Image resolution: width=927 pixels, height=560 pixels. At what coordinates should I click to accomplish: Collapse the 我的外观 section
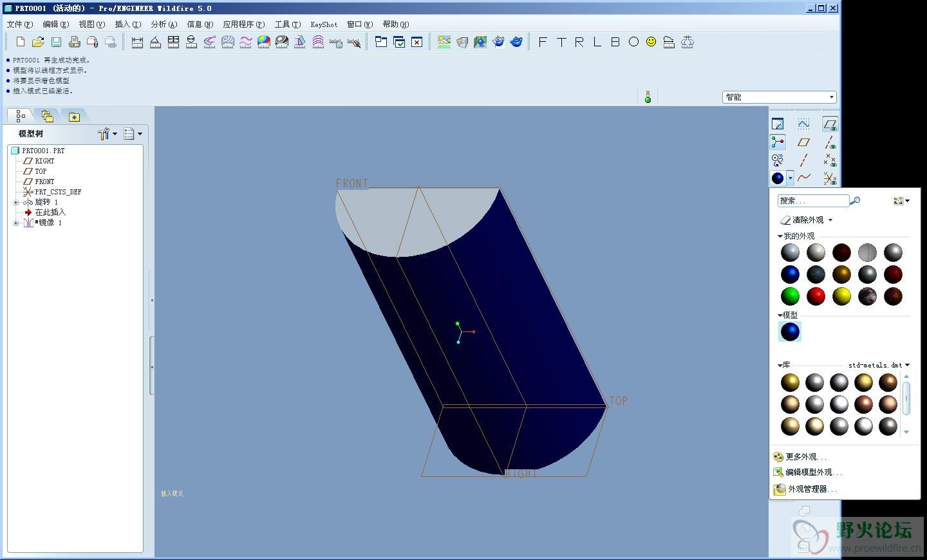pos(780,236)
